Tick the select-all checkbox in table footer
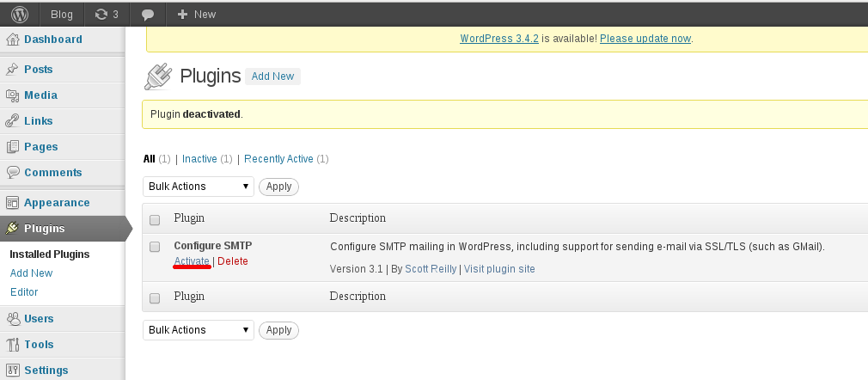Image resolution: width=868 pixels, height=380 pixels. 155,298
